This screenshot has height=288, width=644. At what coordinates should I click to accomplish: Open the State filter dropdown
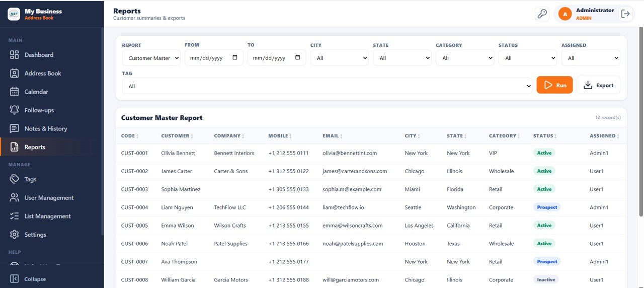403,58
